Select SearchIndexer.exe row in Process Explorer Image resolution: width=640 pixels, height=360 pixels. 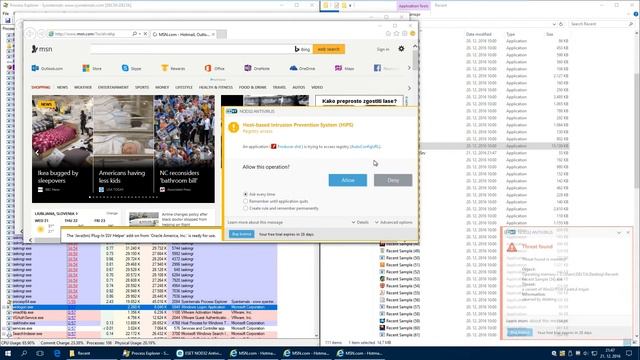pos(141,333)
